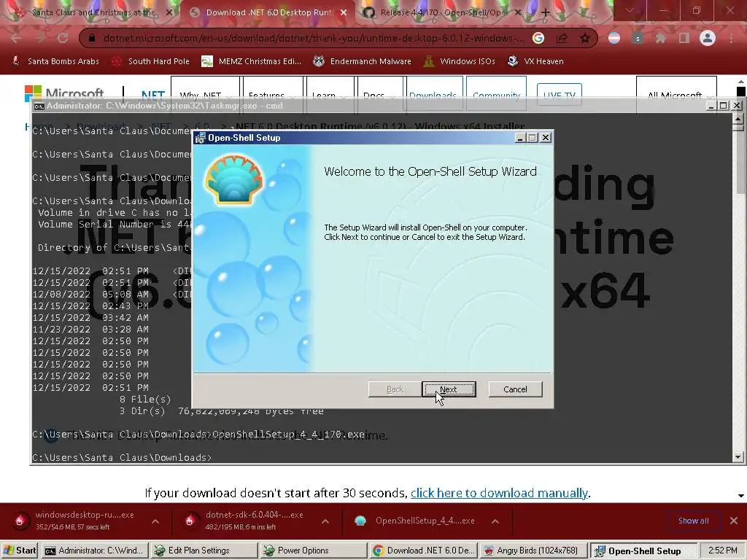747x560 pixels.
Task: Click the Google icon in address bar
Action: tap(538, 38)
